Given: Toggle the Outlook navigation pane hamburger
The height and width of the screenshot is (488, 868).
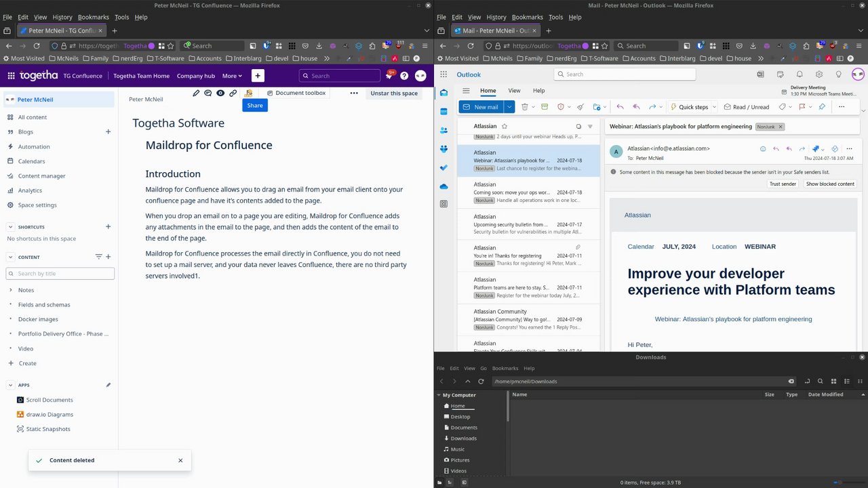Looking at the screenshot, I should [x=466, y=90].
